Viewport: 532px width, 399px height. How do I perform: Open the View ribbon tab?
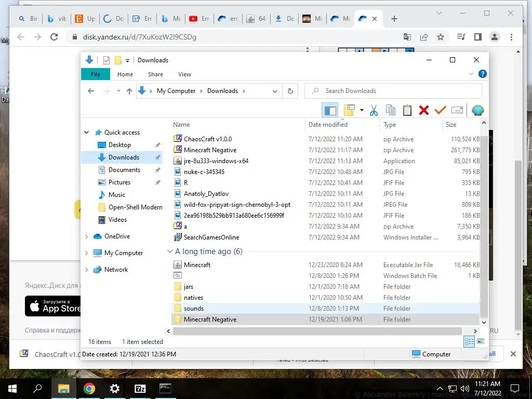coord(184,74)
